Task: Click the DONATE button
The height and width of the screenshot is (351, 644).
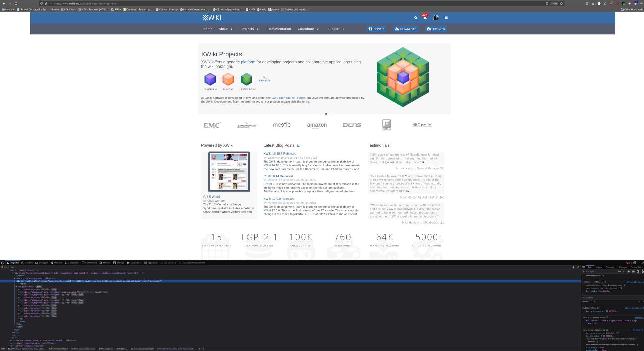Action: pos(376,29)
